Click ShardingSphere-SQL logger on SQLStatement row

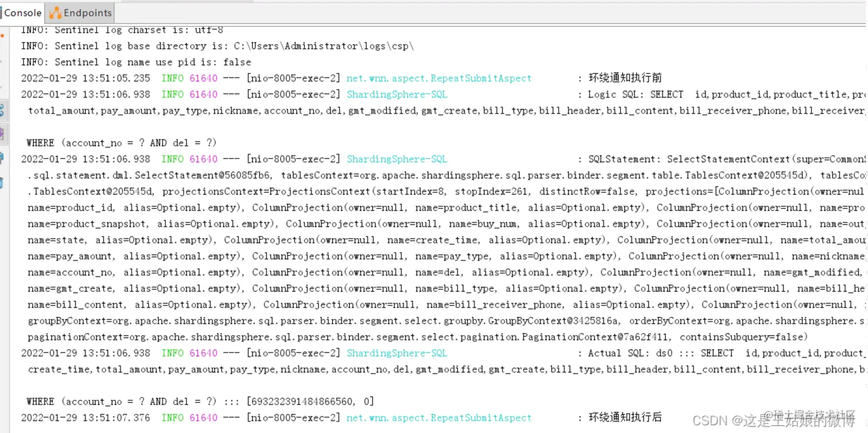[x=397, y=159]
